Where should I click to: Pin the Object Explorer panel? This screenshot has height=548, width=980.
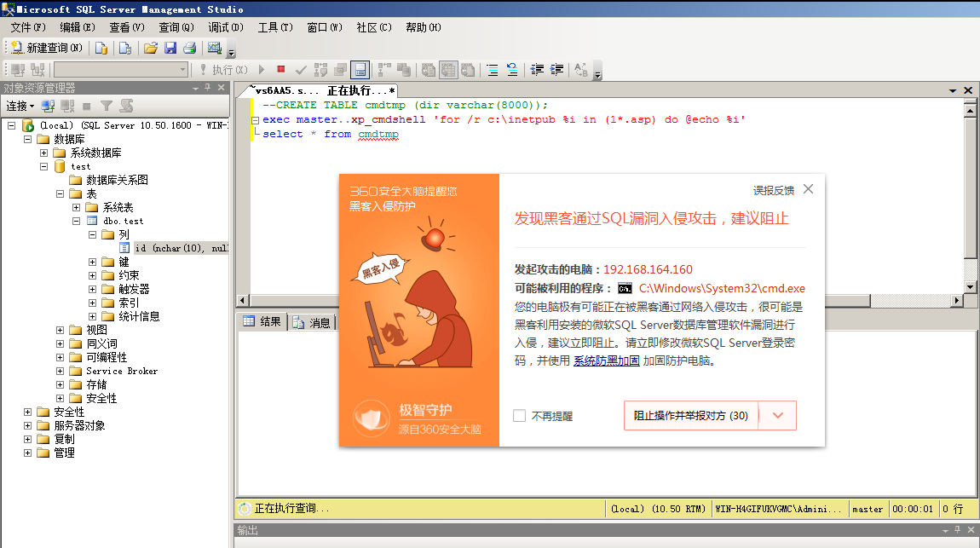[x=207, y=88]
